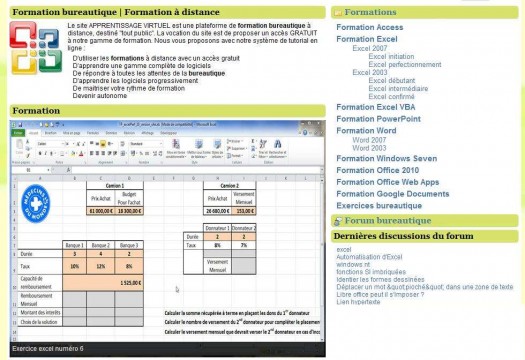525x360 pixels.
Task: Open the Exercices bureautique link
Action: click(379, 206)
